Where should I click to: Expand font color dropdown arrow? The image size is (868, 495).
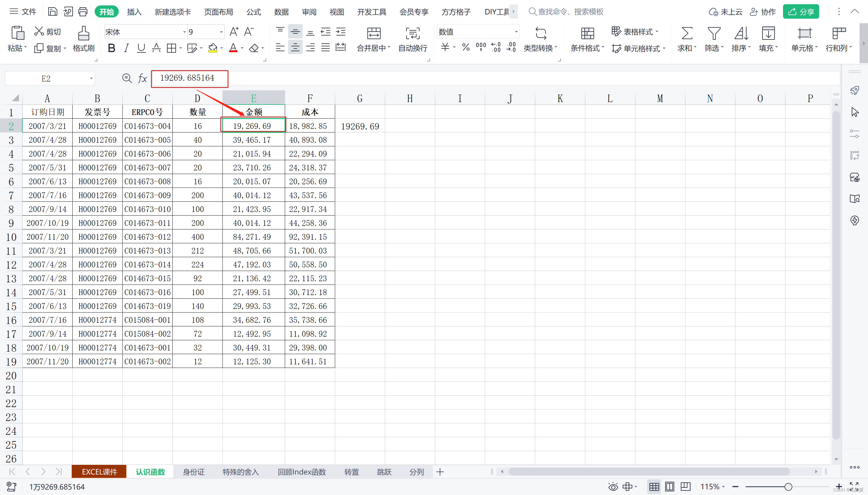[242, 48]
